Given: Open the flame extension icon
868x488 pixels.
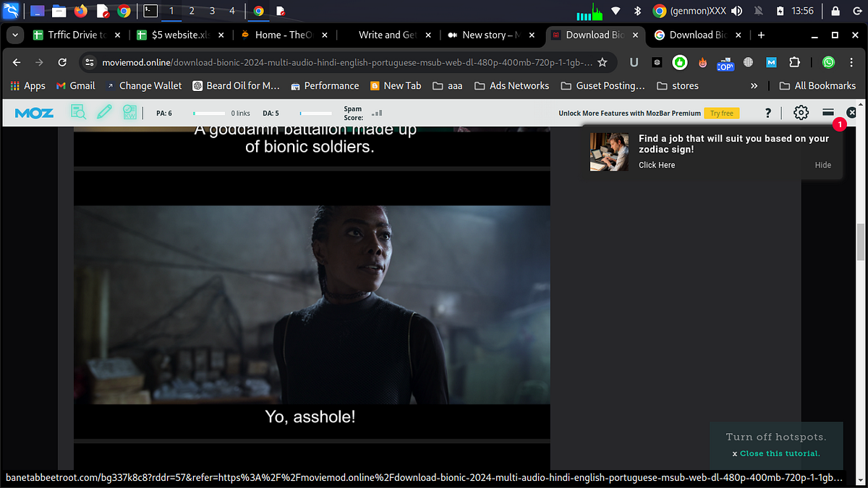Looking at the screenshot, I should click(702, 63).
